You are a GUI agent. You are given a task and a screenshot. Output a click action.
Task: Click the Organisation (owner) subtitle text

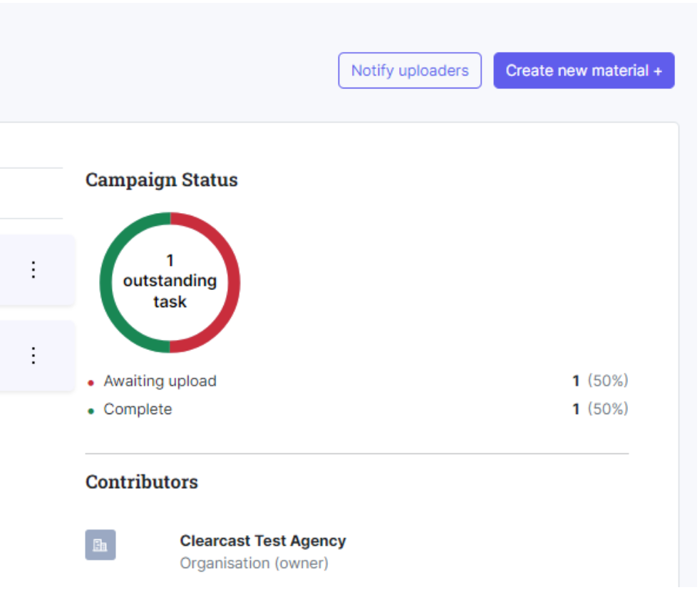click(254, 564)
